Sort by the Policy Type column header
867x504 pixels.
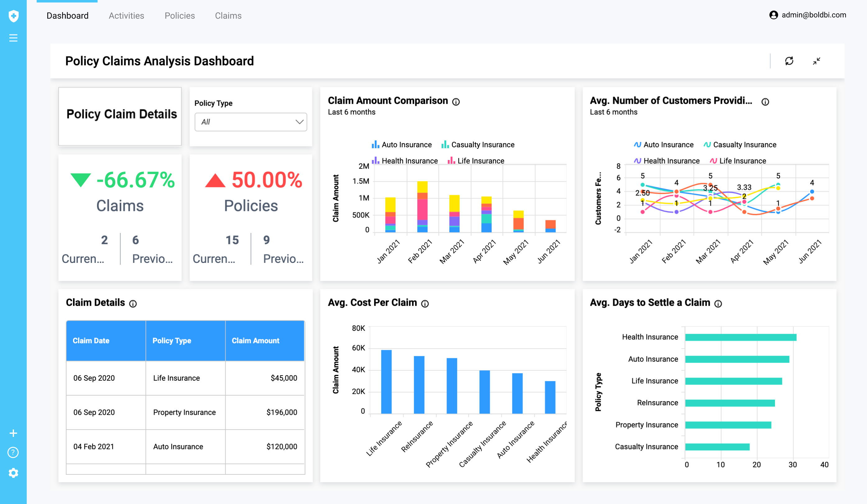click(186, 341)
